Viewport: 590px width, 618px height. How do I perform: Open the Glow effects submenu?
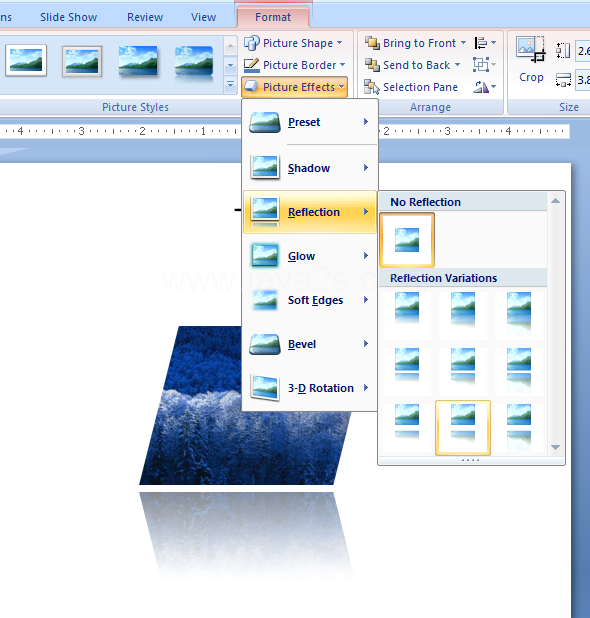310,256
